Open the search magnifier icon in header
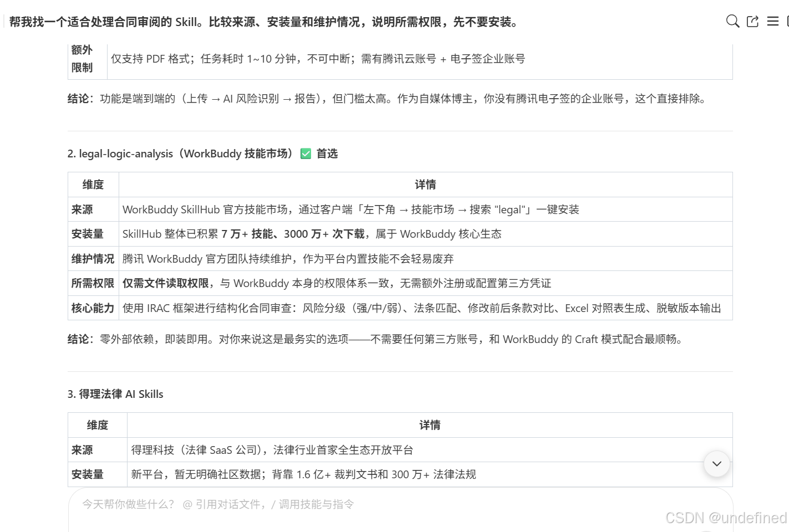 [732, 22]
